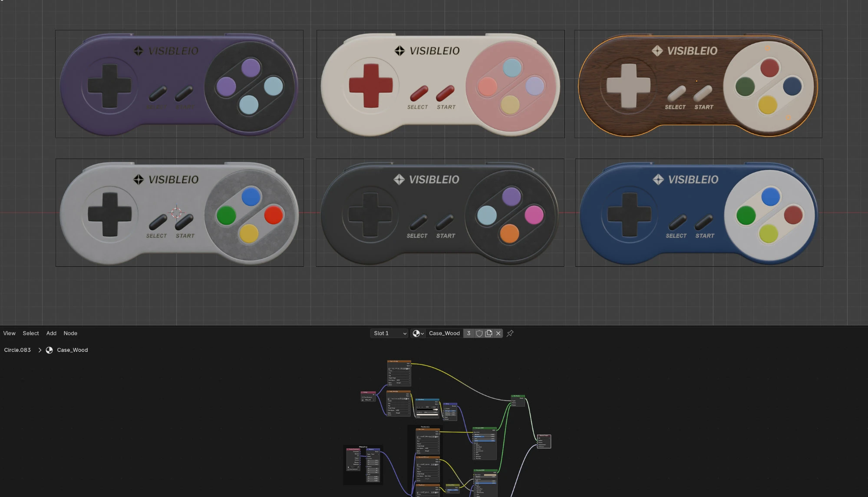Click the yellow button on wood controller
This screenshot has width=868, height=497.
(x=768, y=105)
